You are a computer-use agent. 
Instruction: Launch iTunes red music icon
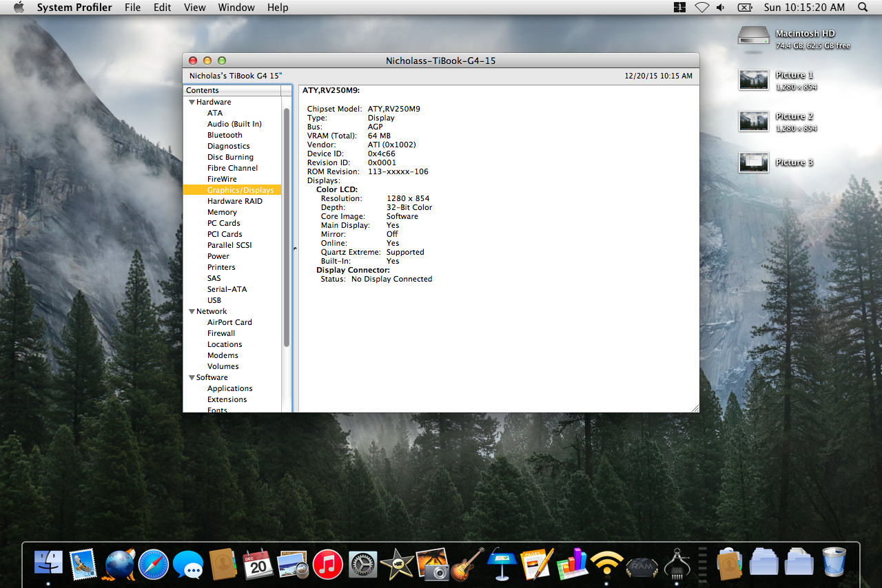coord(328,565)
